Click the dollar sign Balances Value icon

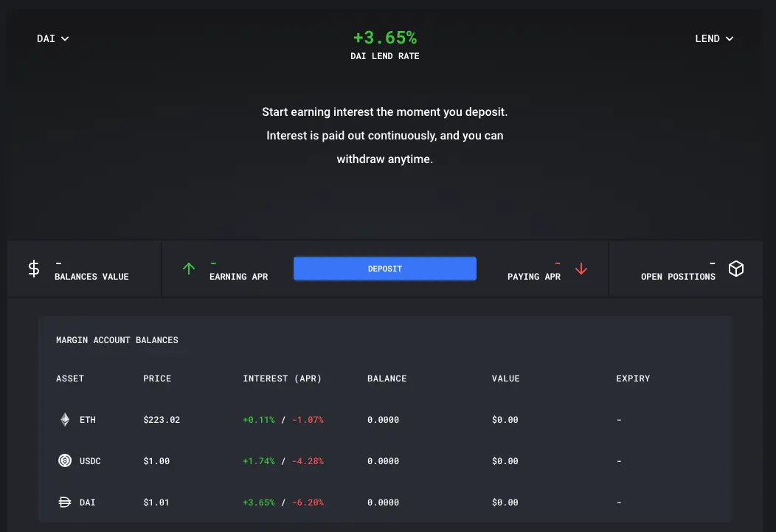coord(34,269)
